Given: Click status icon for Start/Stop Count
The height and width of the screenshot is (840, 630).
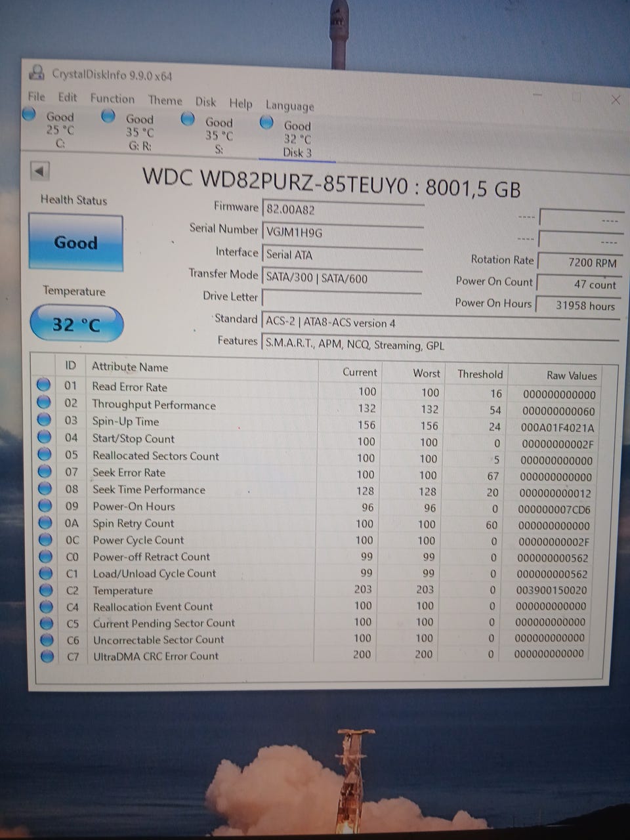Looking at the screenshot, I should (44, 436).
